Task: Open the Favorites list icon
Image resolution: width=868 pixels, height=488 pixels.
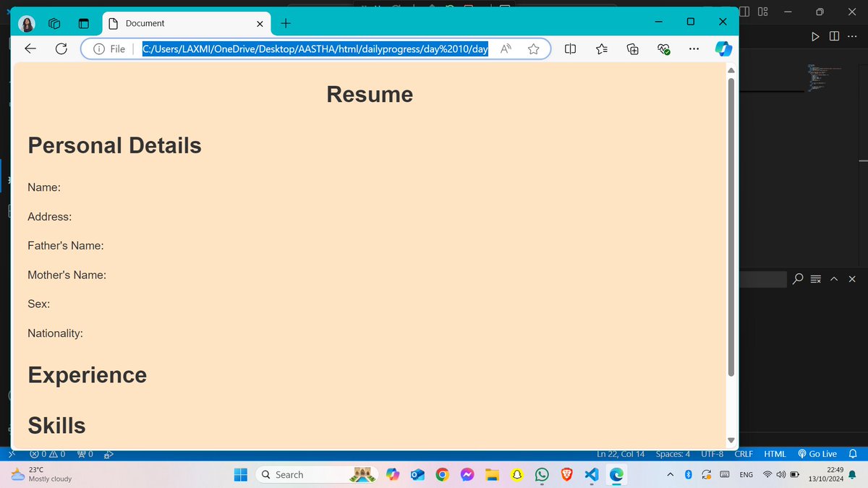Action: (x=602, y=48)
